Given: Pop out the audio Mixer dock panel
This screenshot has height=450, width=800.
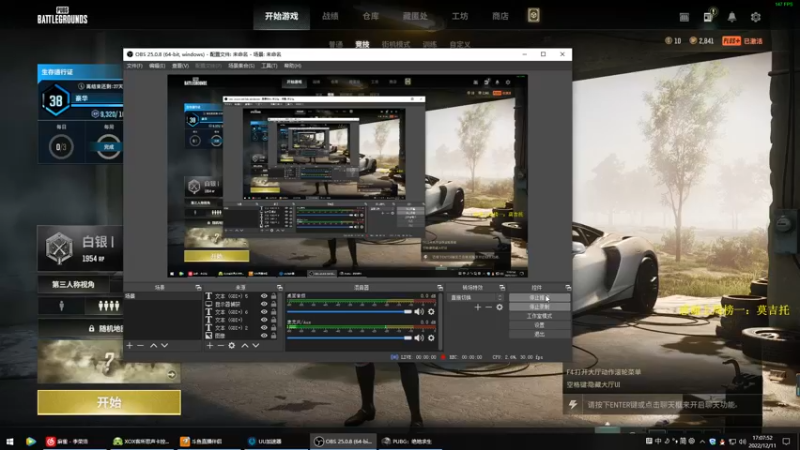Looking at the screenshot, I should 440,288.
